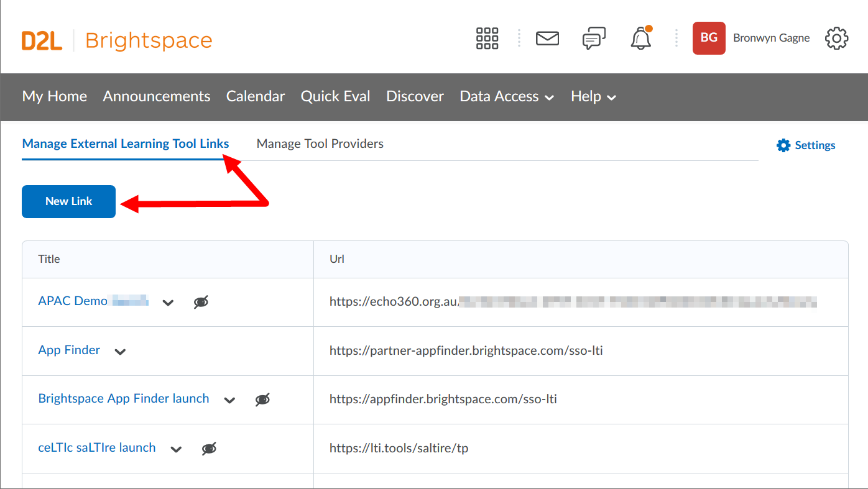
Task: Open the APAC Demo link
Action: click(93, 301)
